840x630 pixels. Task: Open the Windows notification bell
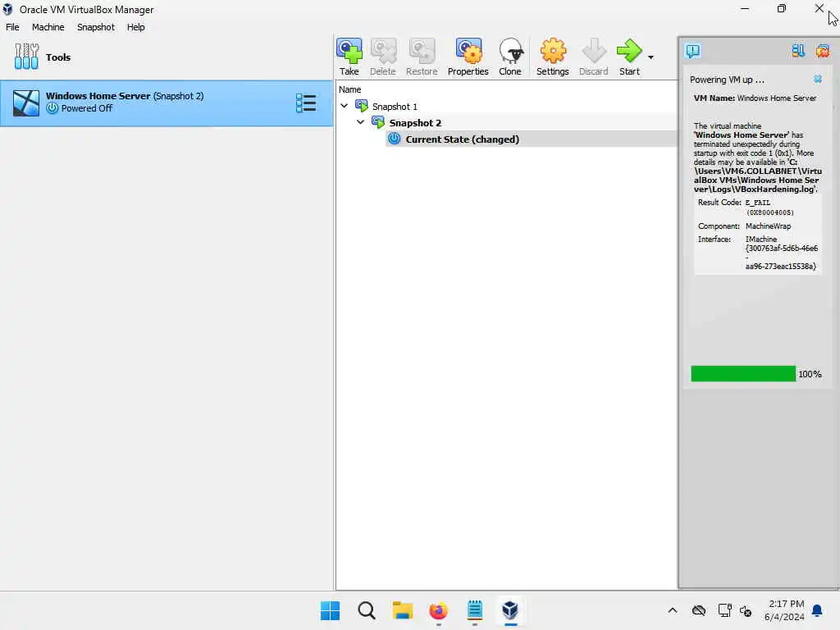pyautogui.click(x=818, y=610)
